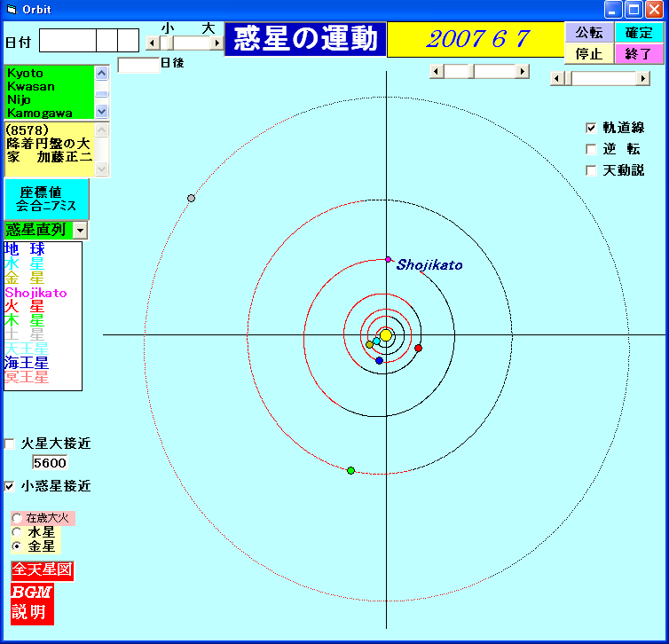Click the yellow Sun at orbit center
The height and width of the screenshot is (644, 669).
pos(386,335)
